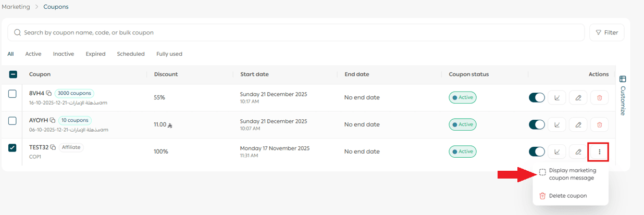Edit the TEST32 coupon with pencil icon
The height and width of the screenshot is (215, 644).
578,151
